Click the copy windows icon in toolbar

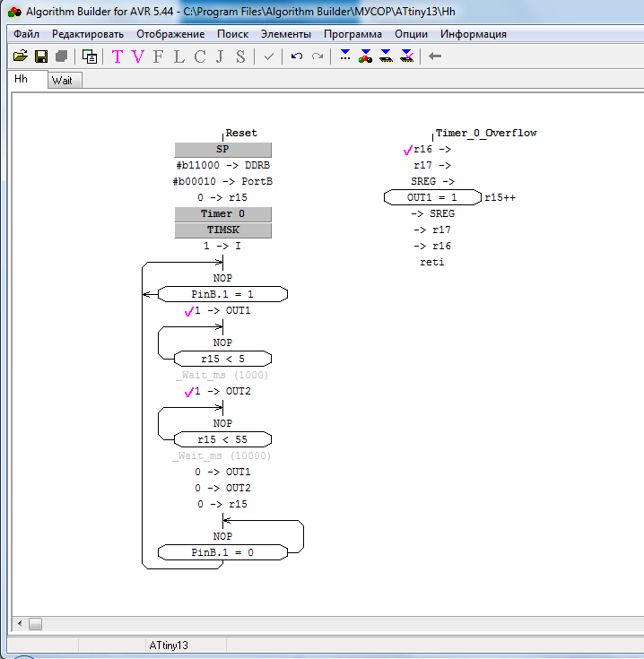[90, 56]
